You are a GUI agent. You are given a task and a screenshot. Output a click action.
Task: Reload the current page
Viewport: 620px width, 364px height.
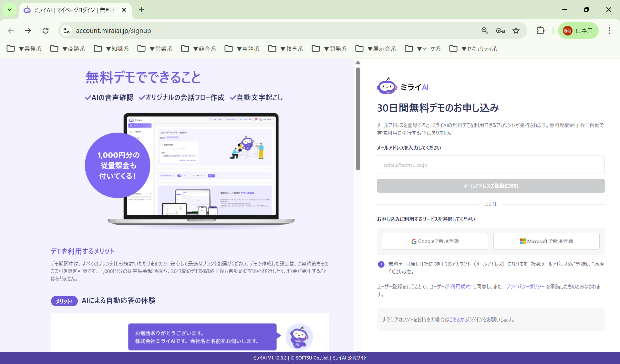pos(46,31)
